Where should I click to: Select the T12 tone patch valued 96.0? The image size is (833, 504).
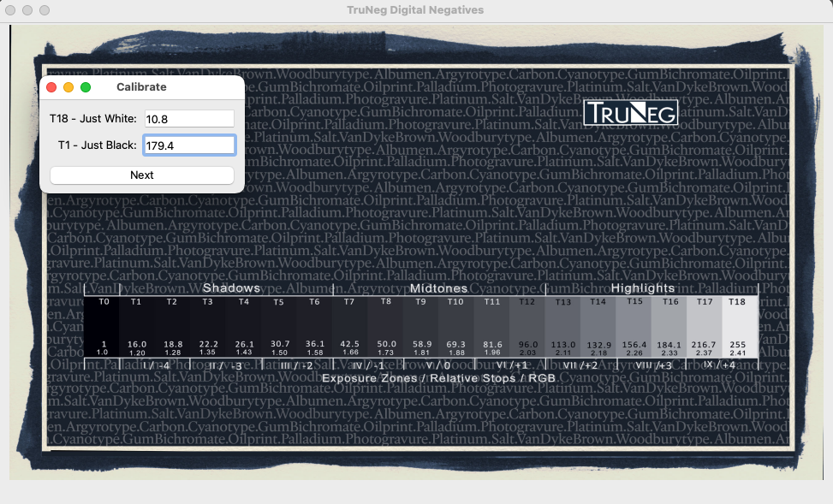(x=527, y=327)
